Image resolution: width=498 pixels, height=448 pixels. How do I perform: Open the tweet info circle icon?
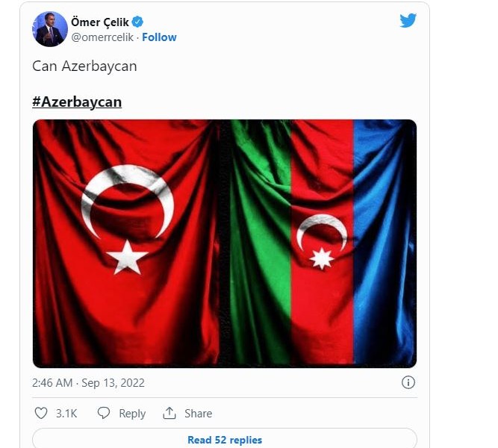click(408, 382)
